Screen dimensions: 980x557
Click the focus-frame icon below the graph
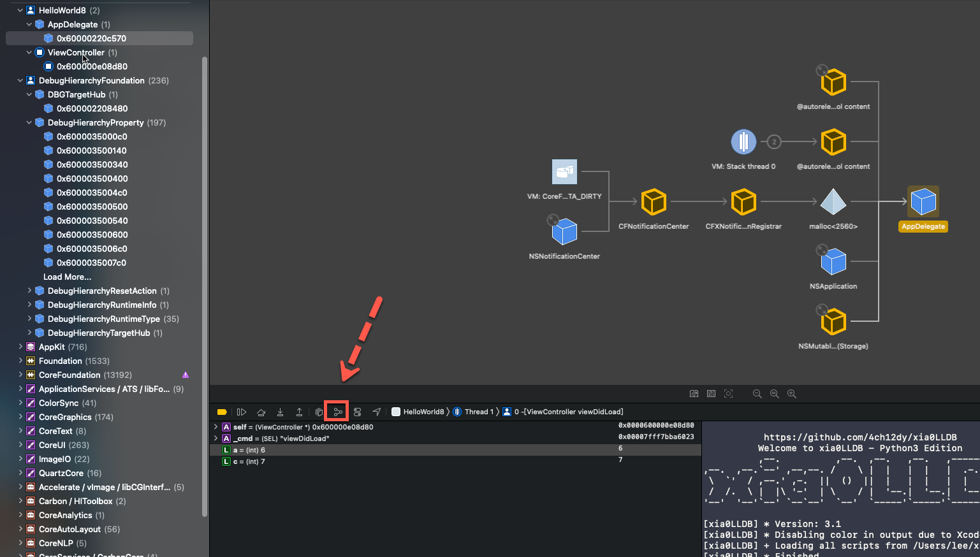click(x=728, y=394)
